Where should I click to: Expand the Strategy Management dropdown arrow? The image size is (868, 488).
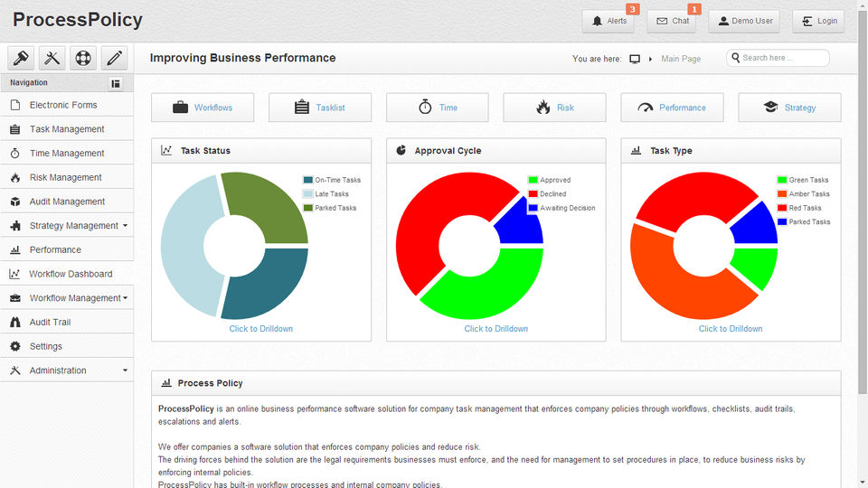(x=125, y=226)
